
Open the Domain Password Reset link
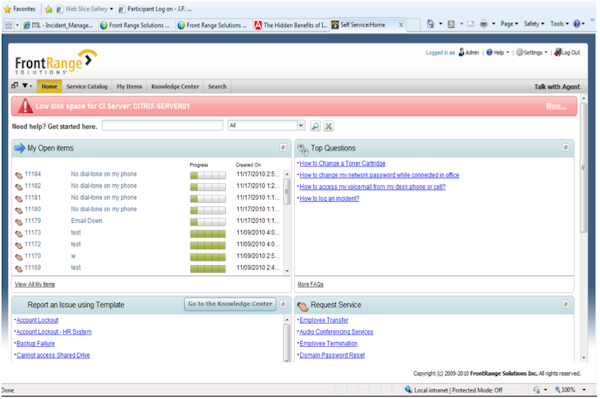click(332, 355)
